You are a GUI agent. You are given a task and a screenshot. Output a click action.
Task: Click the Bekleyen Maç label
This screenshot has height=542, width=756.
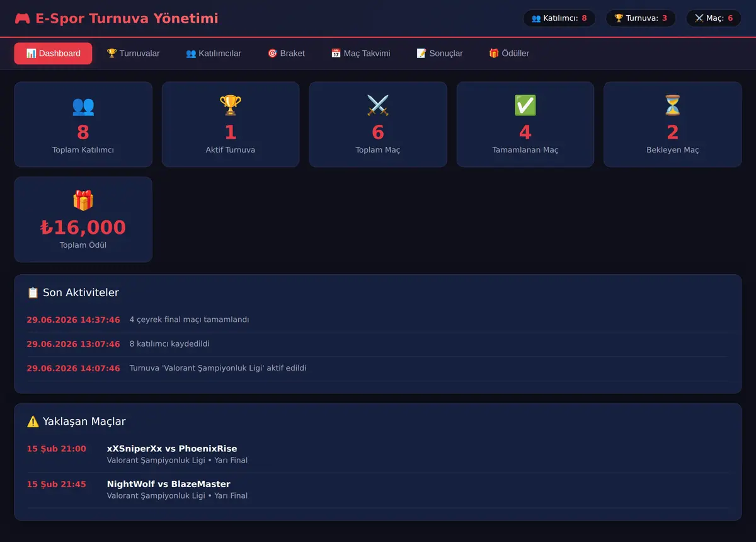(673, 150)
